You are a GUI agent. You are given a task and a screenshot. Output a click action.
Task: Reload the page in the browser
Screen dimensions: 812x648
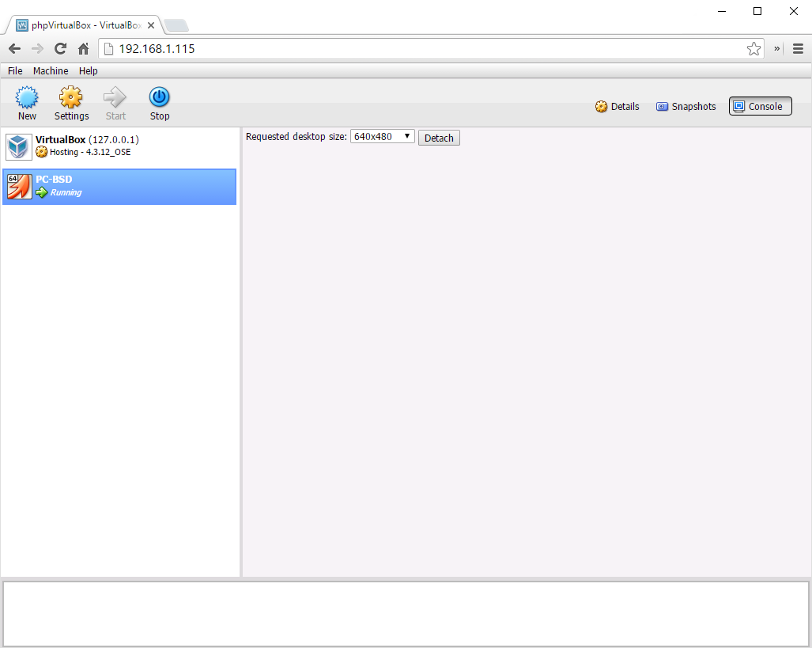[x=60, y=49]
